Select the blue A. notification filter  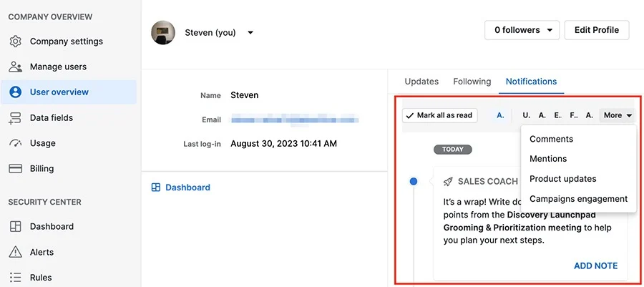[x=500, y=116]
